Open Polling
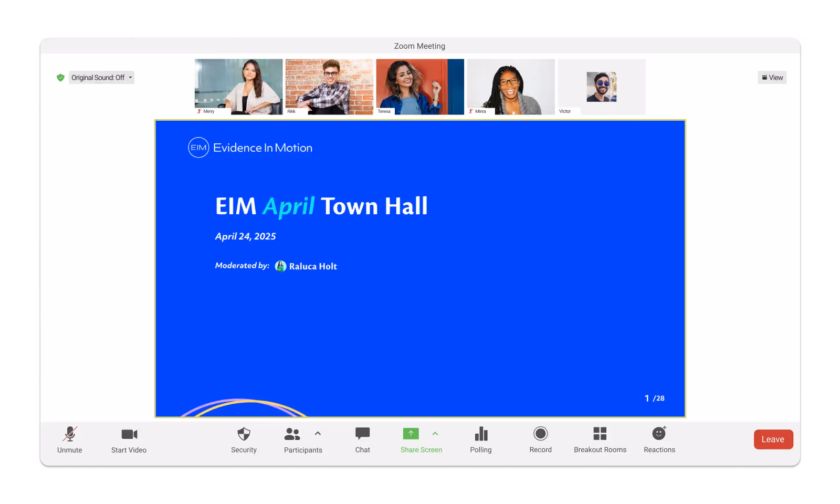This screenshot has height=504, width=840. 481,440
